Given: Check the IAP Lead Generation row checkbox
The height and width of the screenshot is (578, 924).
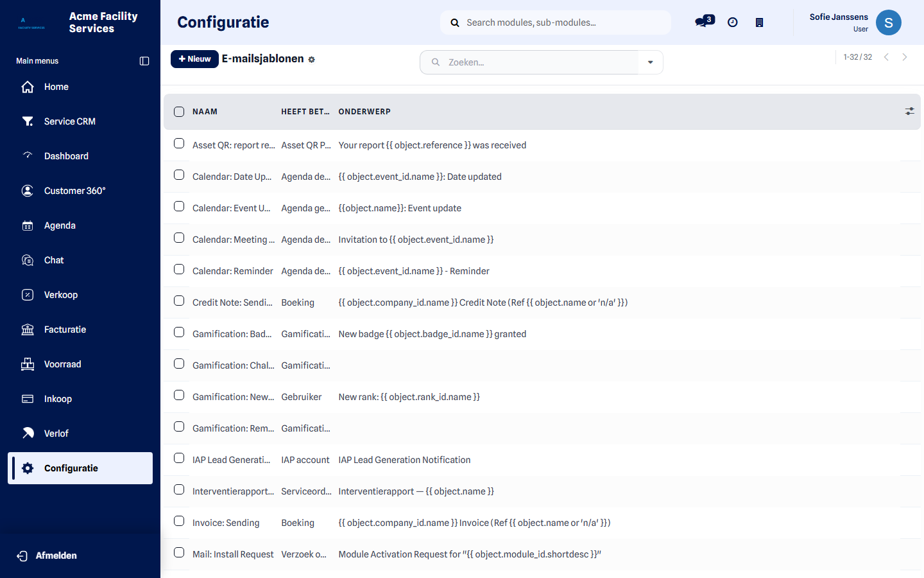Looking at the screenshot, I should [179, 458].
